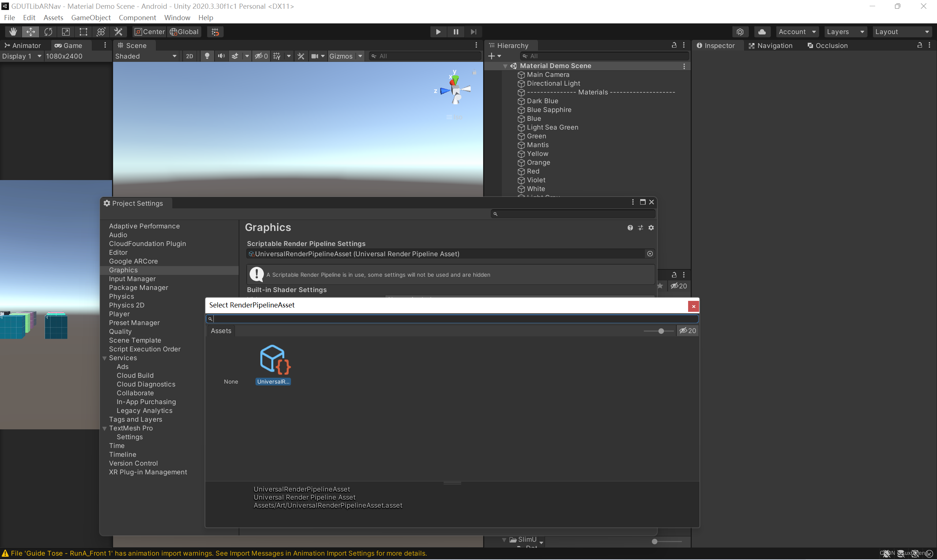
Task: Click asset picker search field
Action: point(452,319)
